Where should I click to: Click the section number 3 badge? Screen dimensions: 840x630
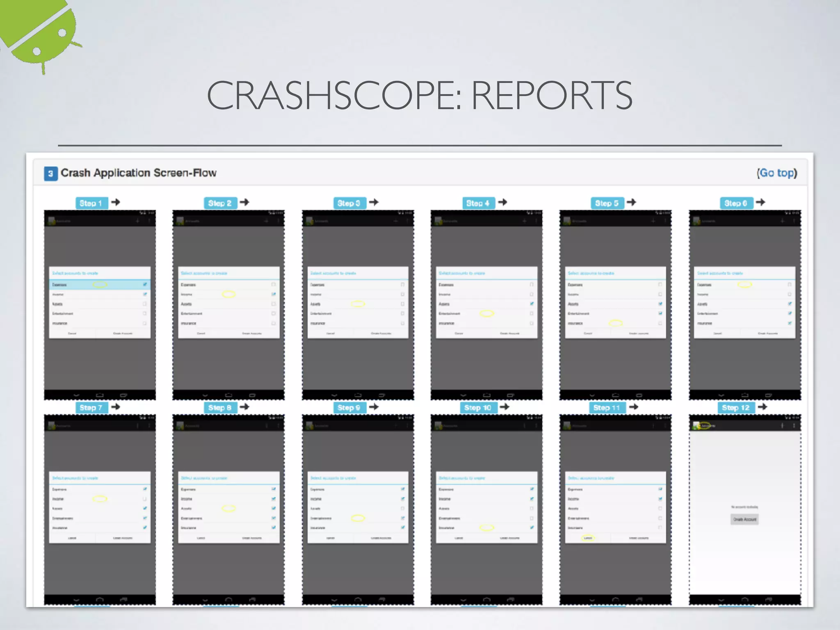pyautogui.click(x=50, y=173)
